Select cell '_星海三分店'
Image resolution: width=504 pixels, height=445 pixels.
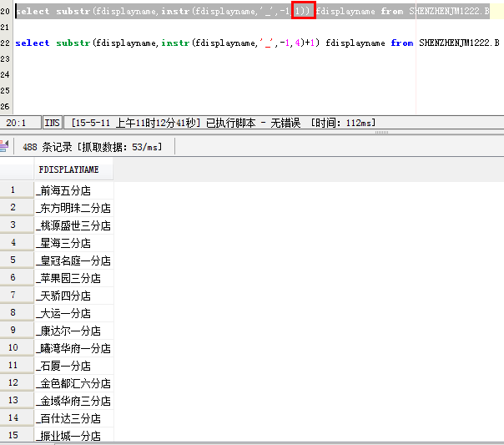[73, 243]
